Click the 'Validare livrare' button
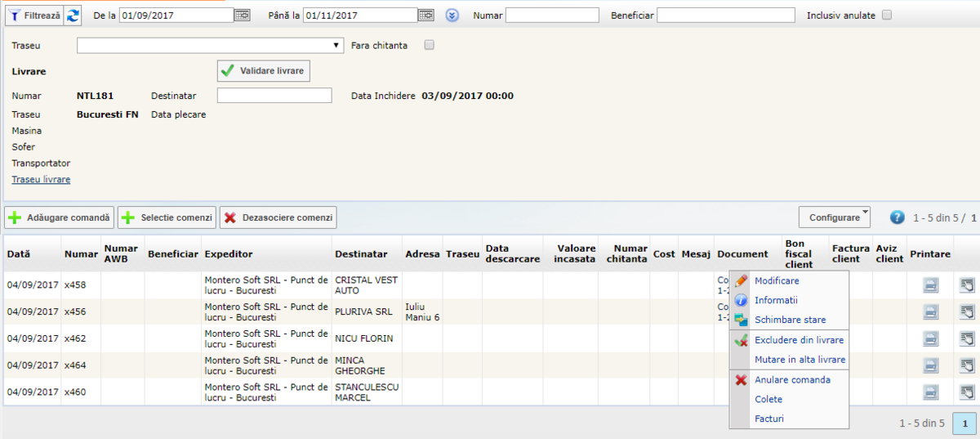 click(263, 71)
